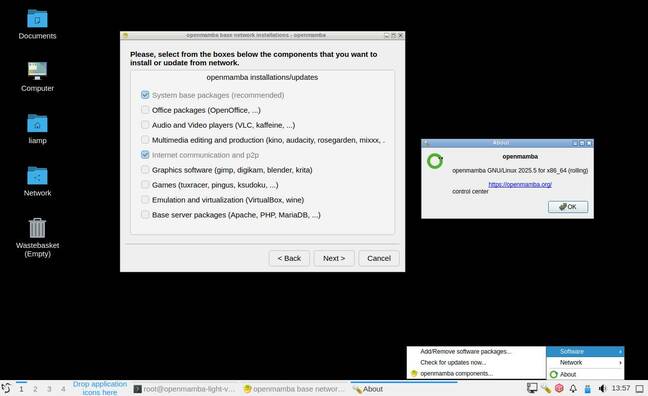Click the About menu entry's green circle icon
Viewport: 648px width, 396px height.
pyautogui.click(x=554, y=375)
